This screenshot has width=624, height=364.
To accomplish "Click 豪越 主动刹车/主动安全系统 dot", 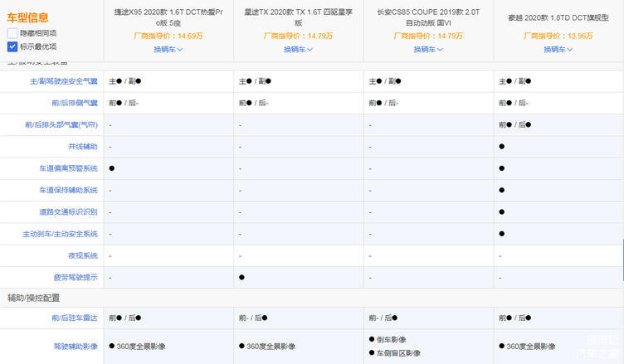I will point(502,234).
